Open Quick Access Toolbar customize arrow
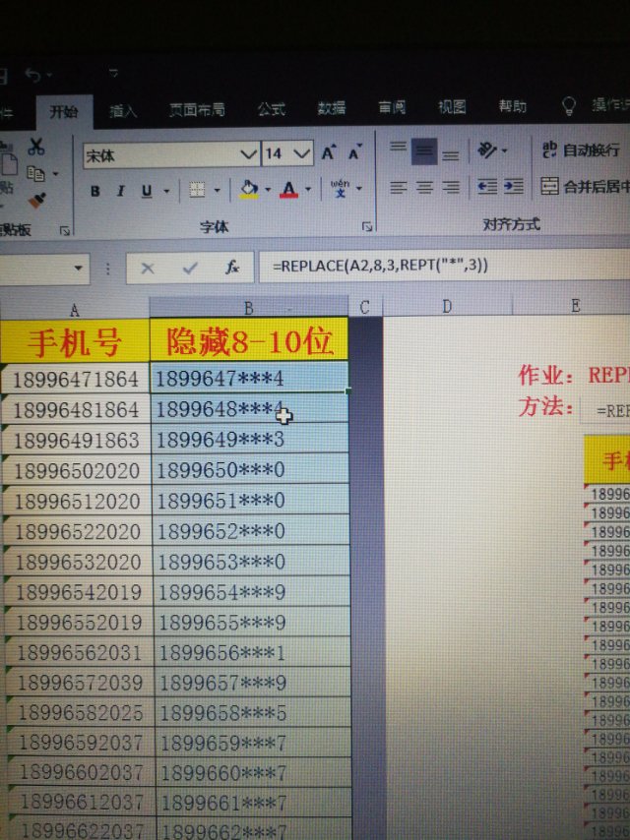This screenshot has width=630, height=840. pos(113,73)
